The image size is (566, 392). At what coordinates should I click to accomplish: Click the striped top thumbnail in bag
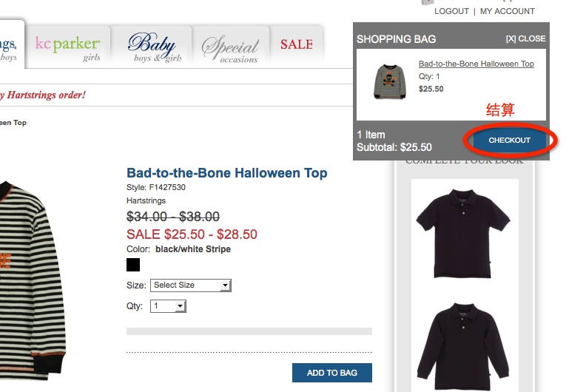(390, 81)
